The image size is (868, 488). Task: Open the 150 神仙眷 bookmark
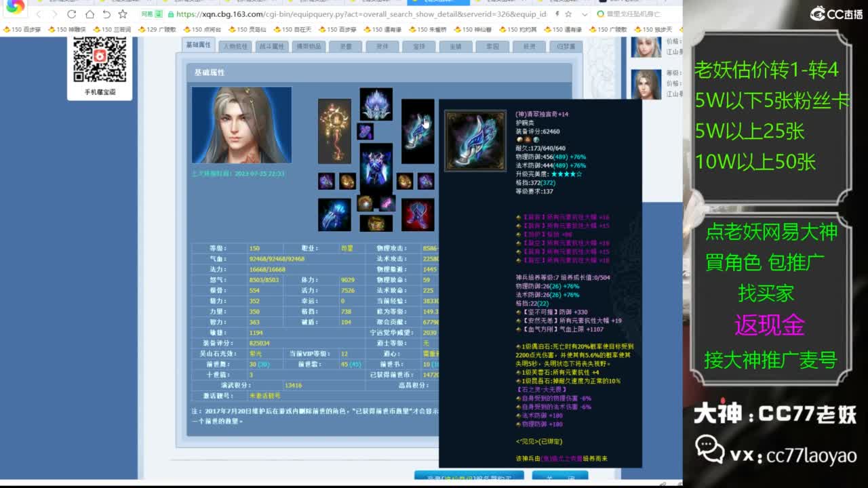pyautogui.click(x=473, y=29)
